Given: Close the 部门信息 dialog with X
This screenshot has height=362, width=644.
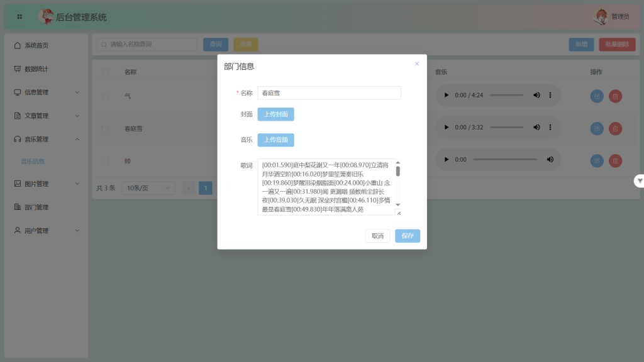Looking at the screenshot, I should click(x=416, y=63).
